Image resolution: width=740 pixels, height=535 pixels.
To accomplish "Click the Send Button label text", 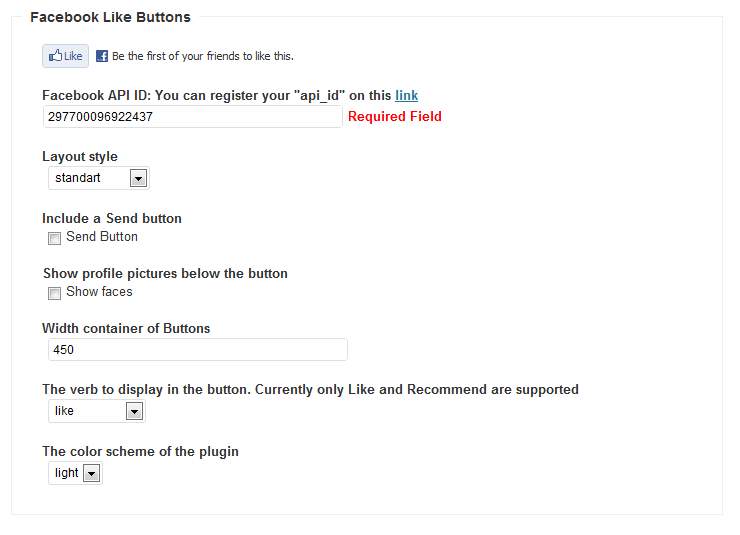I will (x=102, y=236).
